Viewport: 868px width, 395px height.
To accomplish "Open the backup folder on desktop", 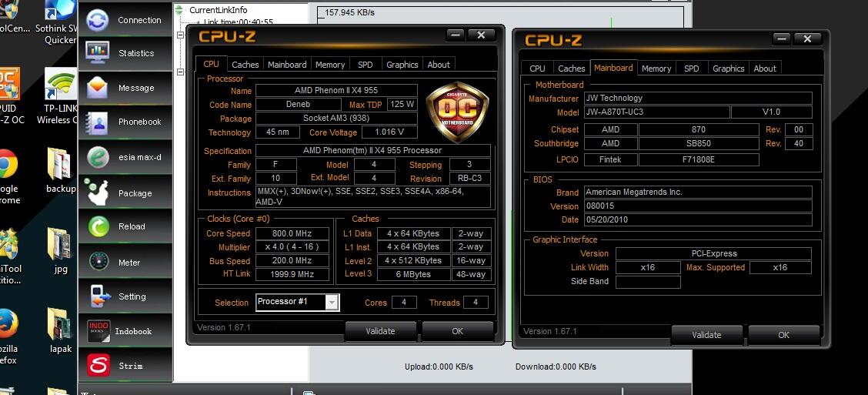I will tap(60, 170).
